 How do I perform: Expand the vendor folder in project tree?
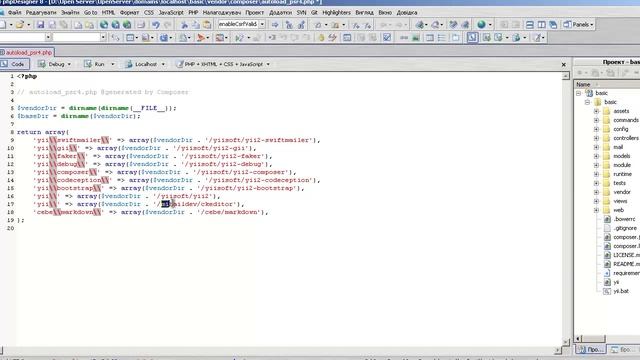[x=596, y=192]
